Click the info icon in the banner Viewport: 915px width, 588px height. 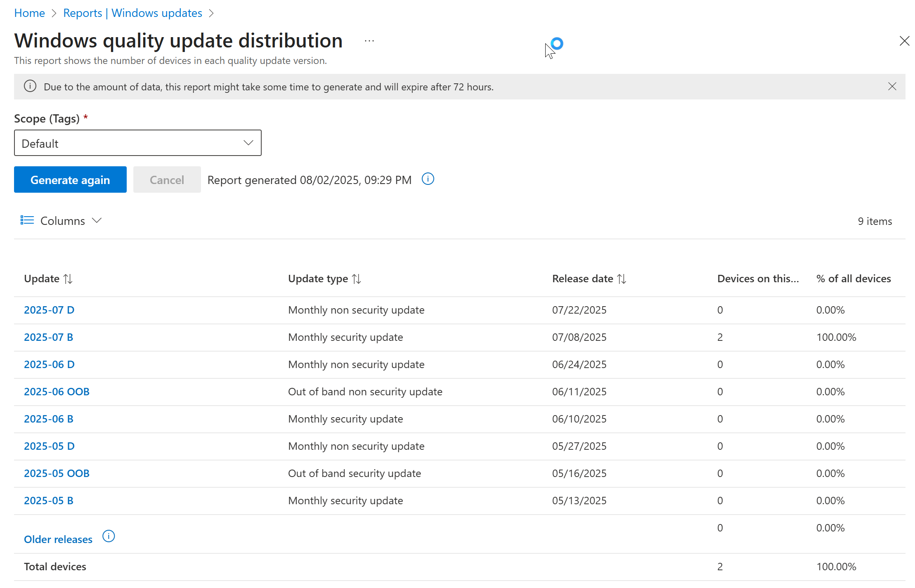click(30, 86)
